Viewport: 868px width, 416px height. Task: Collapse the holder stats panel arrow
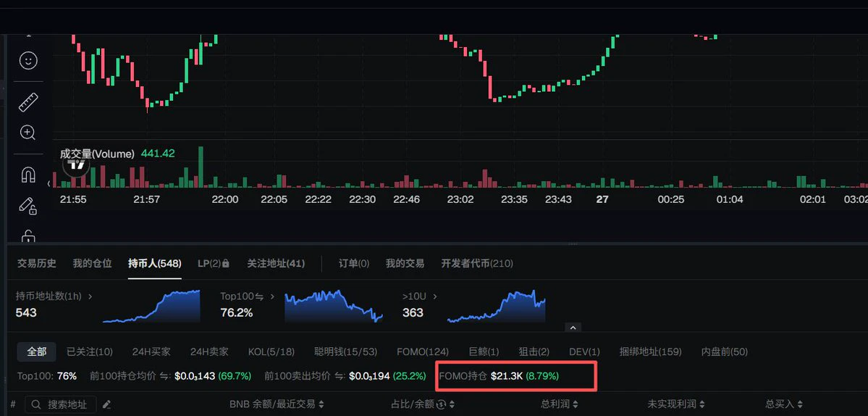coord(573,328)
